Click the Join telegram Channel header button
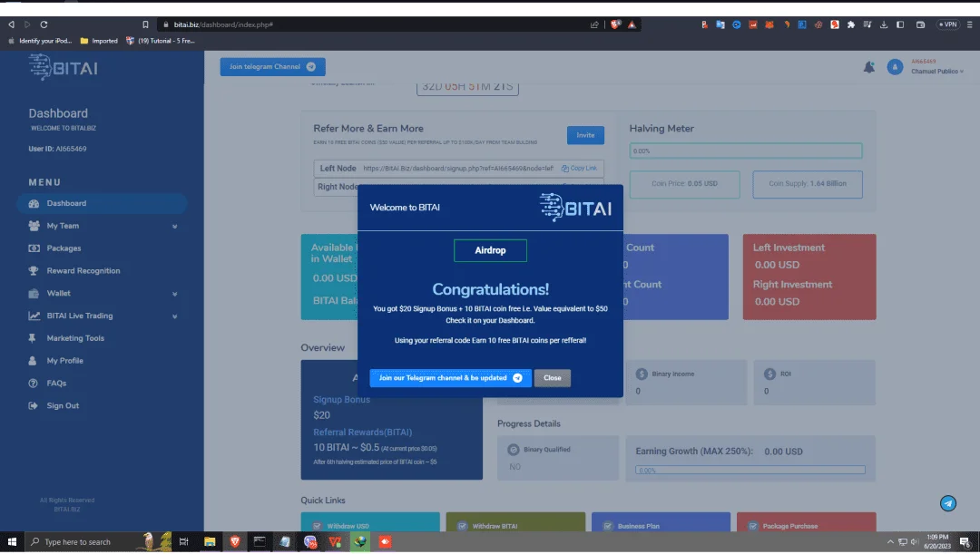The image size is (980, 554). point(272,67)
